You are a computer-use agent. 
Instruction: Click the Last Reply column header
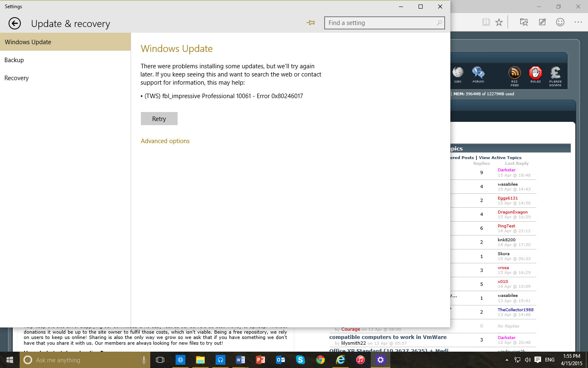coord(517,163)
